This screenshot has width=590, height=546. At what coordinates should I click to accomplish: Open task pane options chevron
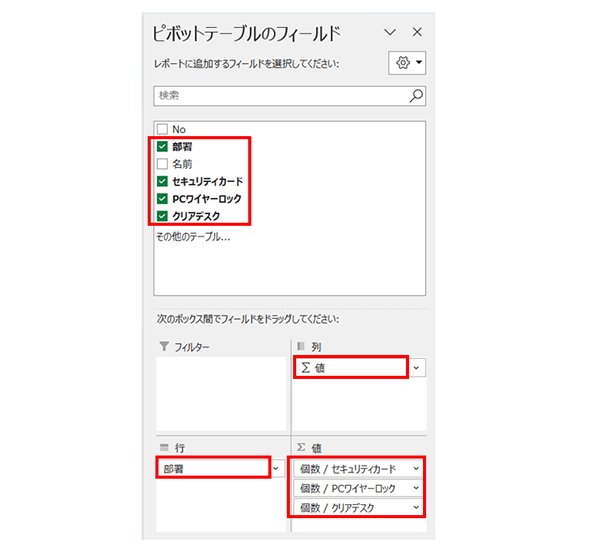coord(390,32)
